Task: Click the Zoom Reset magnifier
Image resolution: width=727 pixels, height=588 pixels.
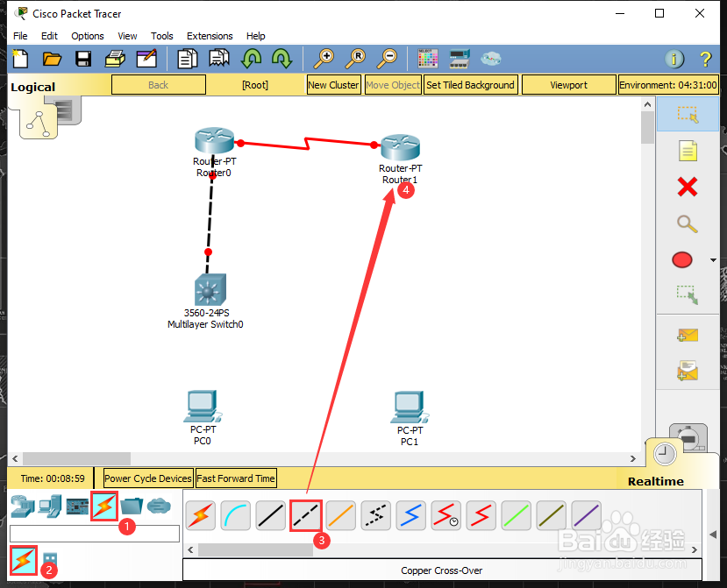Action: (355, 59)
